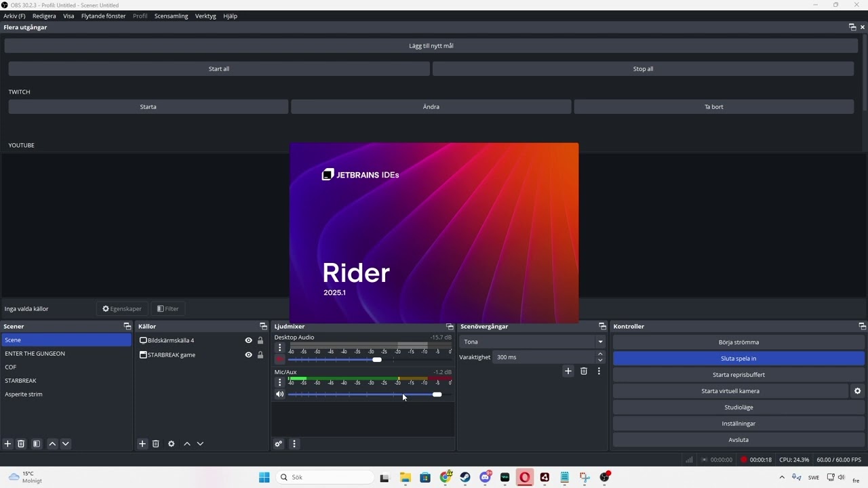Viewport: 868px width, 488px height.
Task: Open the Redigera menu
Action: coord(44,16)
